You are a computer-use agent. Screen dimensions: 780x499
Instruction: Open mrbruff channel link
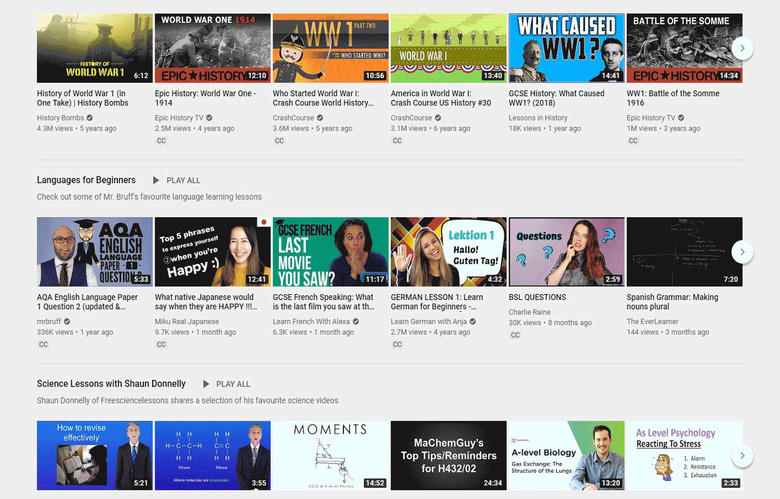pos(49,321)
